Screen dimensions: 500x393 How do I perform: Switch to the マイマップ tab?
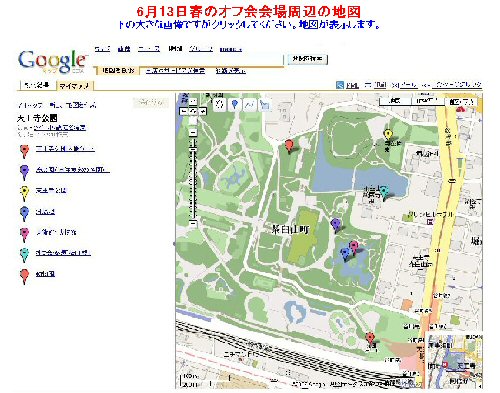click(x=74, y=86)
